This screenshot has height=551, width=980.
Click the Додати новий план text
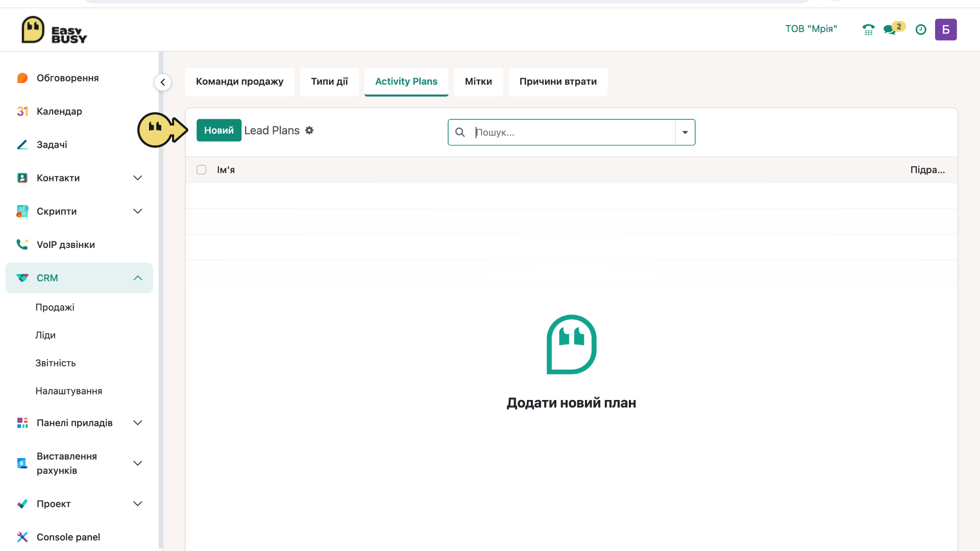click(x=571, y=403)
